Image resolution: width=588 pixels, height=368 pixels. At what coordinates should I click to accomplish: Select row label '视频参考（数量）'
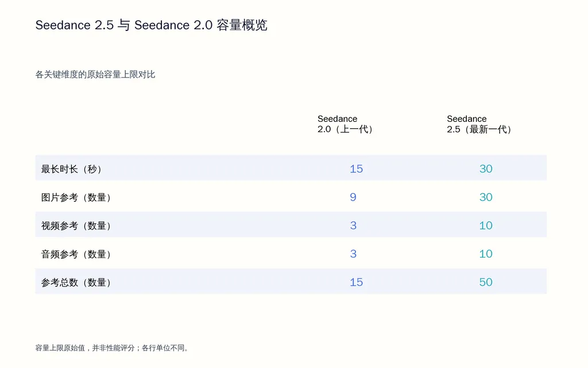(x=76, y=225)
